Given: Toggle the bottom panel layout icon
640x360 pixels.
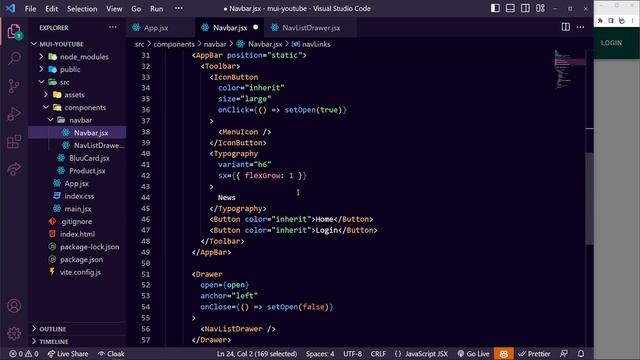Looking at the screenshot, I should [510, 8].
